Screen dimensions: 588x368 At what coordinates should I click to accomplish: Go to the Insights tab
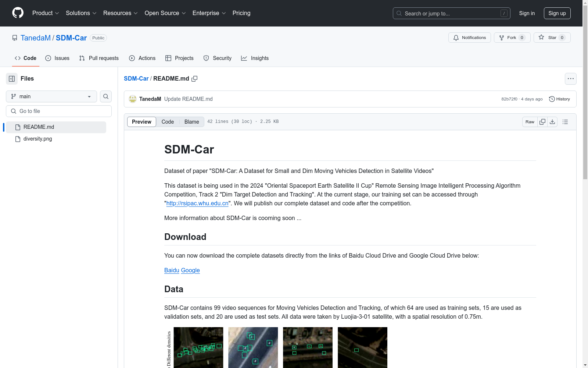[255, 58]
